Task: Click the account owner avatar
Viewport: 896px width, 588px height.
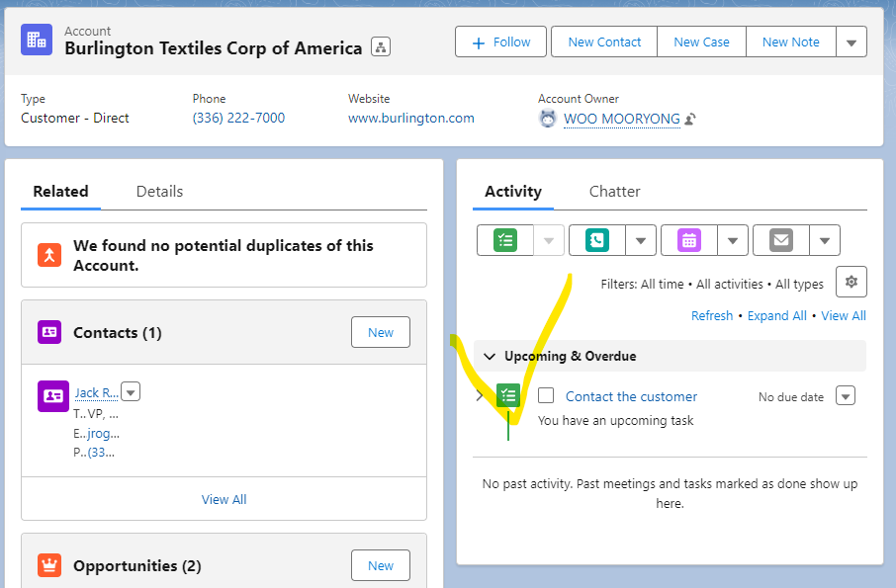Action: (548, 119)
